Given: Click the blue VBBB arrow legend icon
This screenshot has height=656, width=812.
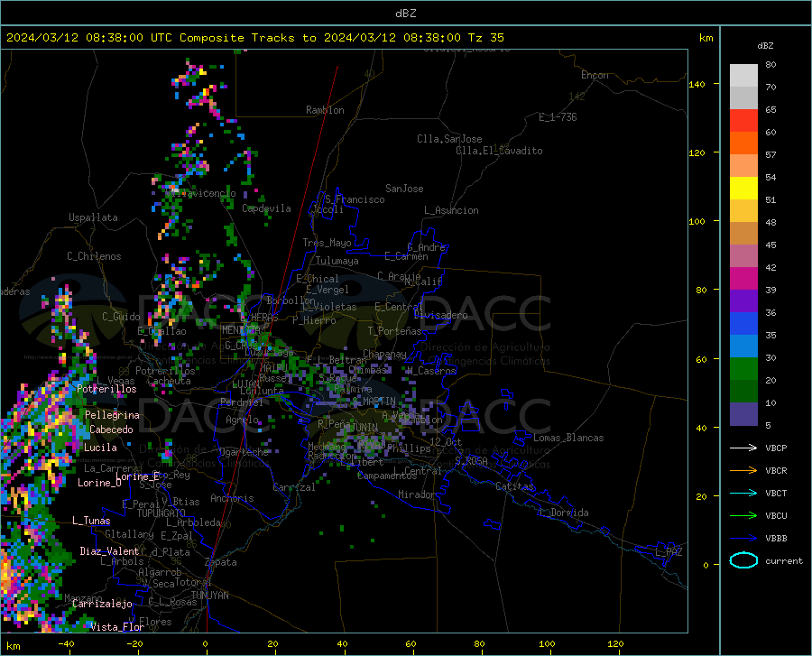Looking at the screenshot, I should [743, 539].
